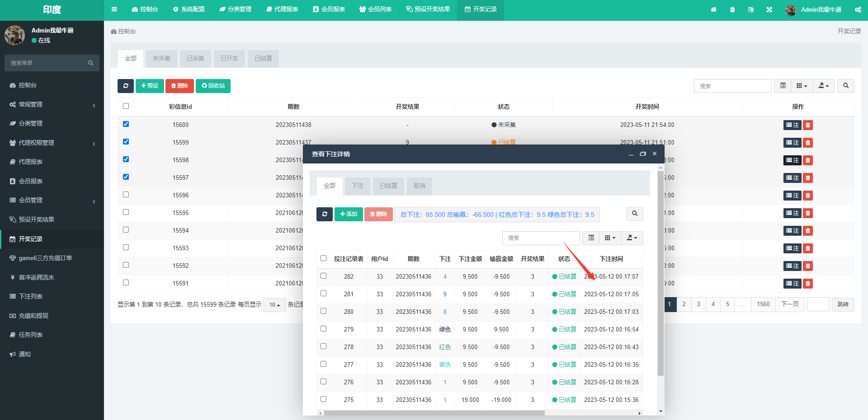
Task: Click refresh icon inside bet details dialog
Action: point(325,214)
